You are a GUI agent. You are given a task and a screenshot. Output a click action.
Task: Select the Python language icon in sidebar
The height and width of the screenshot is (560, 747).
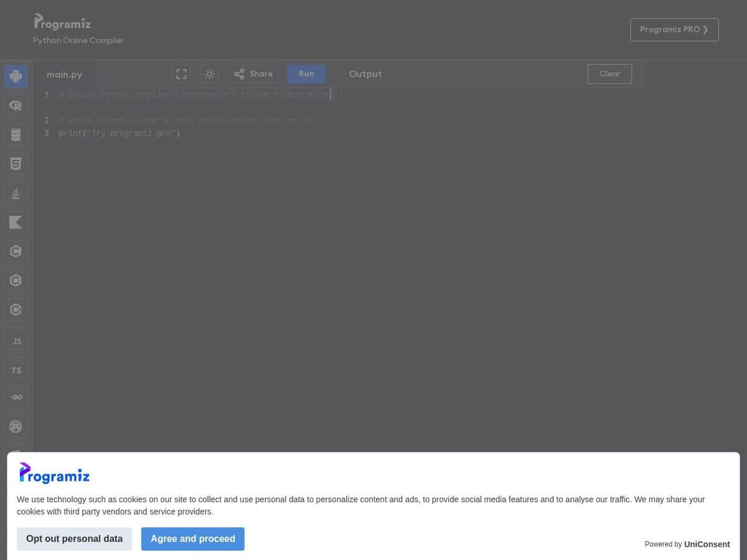point(16,77)
